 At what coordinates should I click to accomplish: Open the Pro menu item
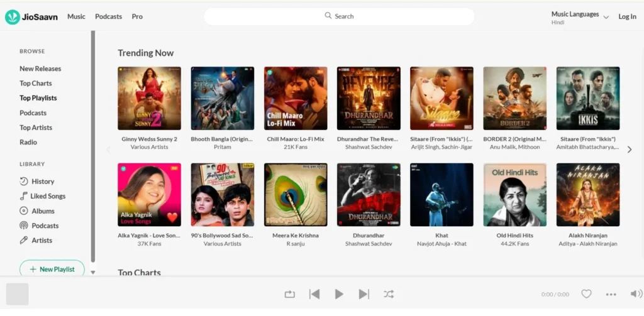pos(137,16)
